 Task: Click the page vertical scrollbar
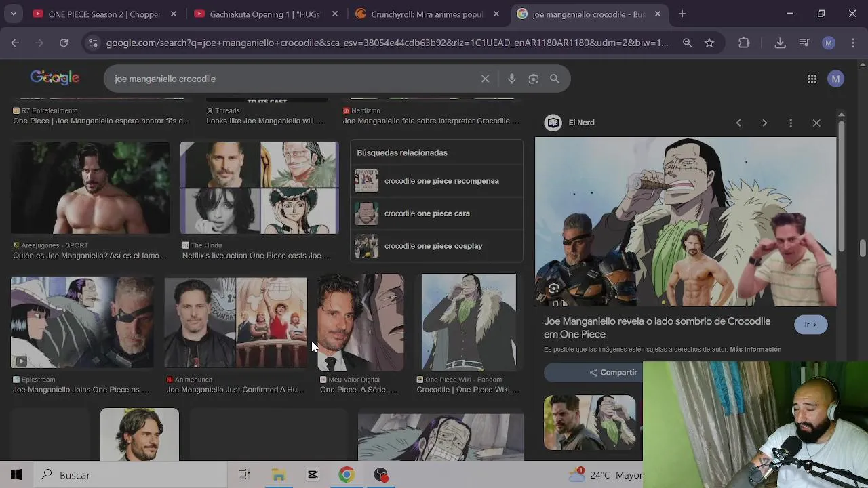coord(863,248)
